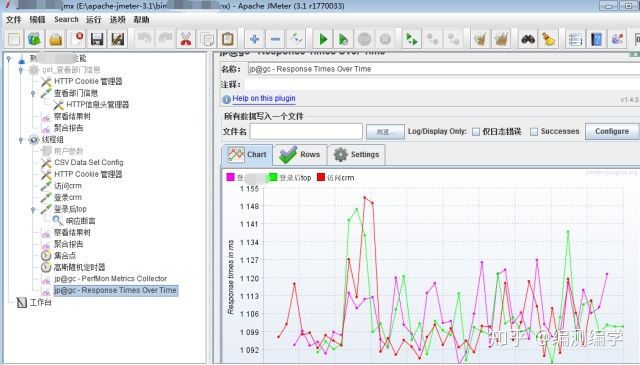Click the Cut scissors toolbar icon
This screenshot has width=640, height=365.
coord(186,39)
